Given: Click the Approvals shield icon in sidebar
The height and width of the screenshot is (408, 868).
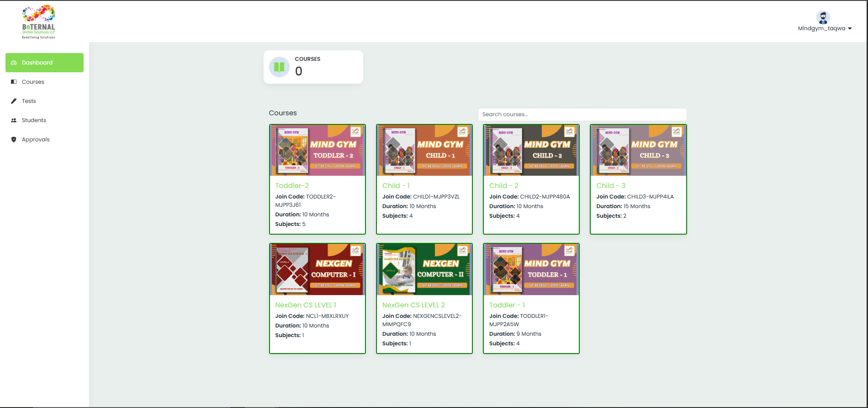Looking at the screenshot, I should pos(14,140).
